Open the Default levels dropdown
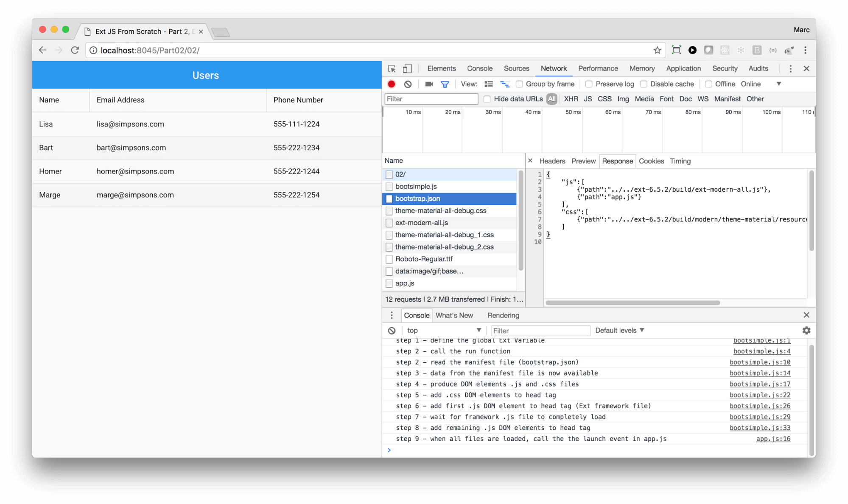 (x=620, y=330)
